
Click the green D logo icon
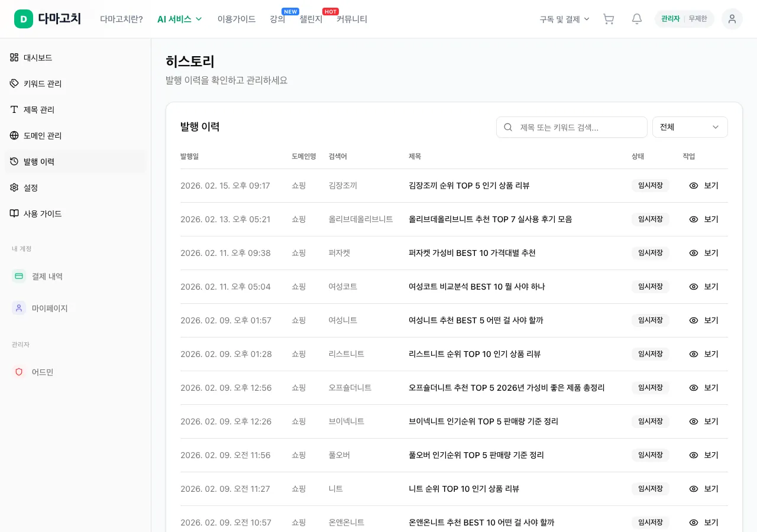(x=24, y=19)
